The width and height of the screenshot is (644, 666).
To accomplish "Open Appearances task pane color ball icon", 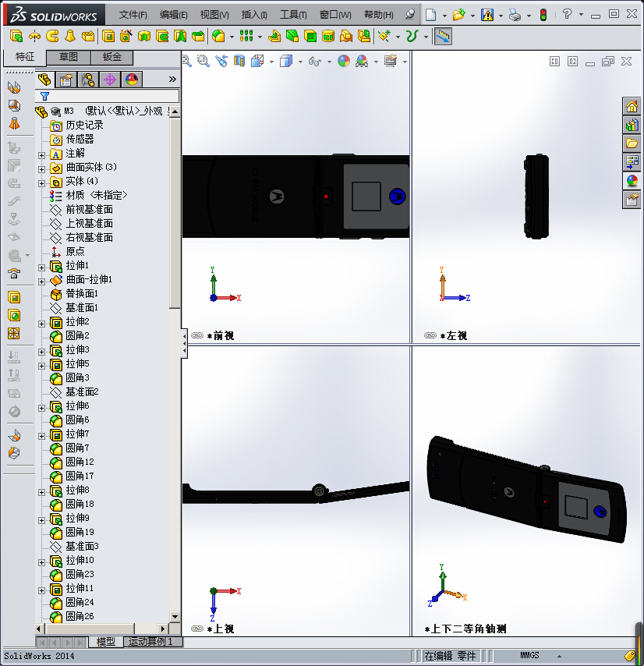I will (x=632, y=181).
